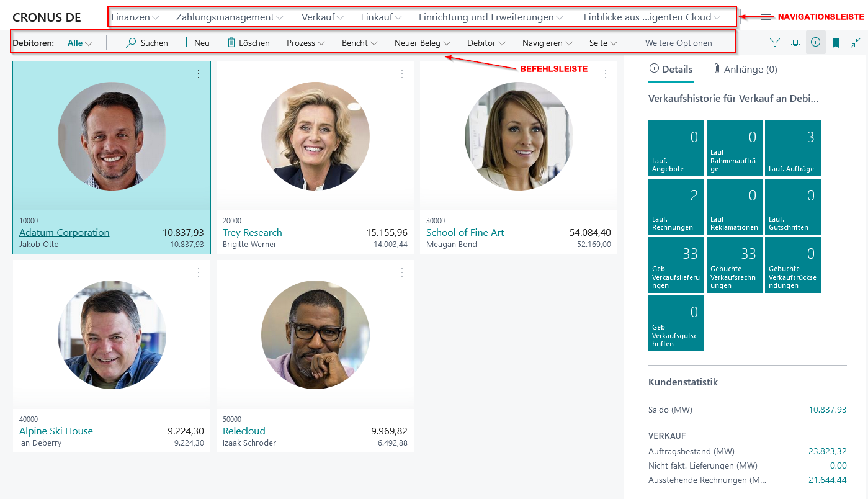Toggle the info FactBox pane icon

(816, 42)
